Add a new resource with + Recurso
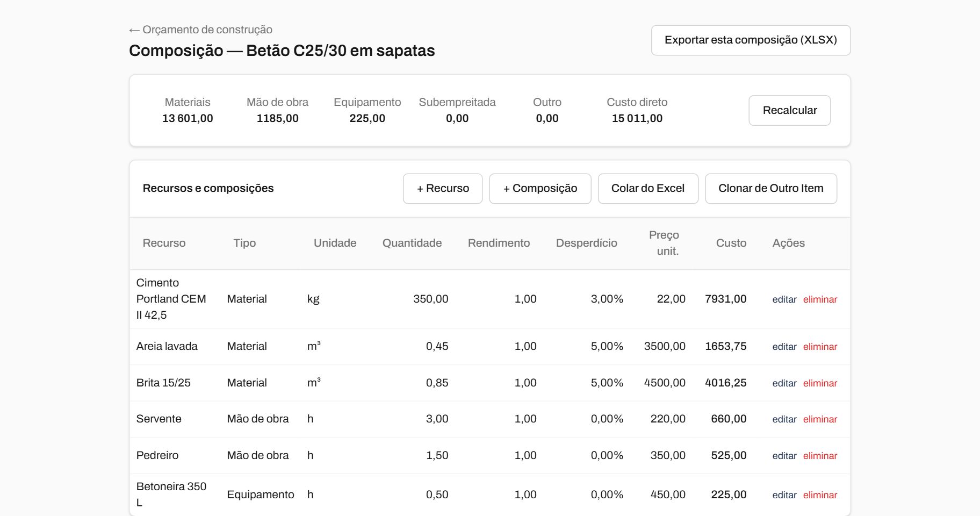The height and width of the screenshot is (516, 980). 443,188
